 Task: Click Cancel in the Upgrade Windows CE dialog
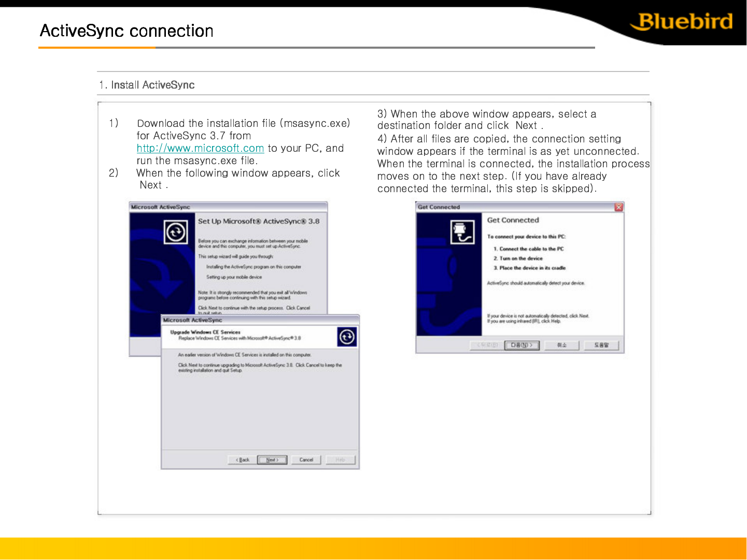[306, 460]
